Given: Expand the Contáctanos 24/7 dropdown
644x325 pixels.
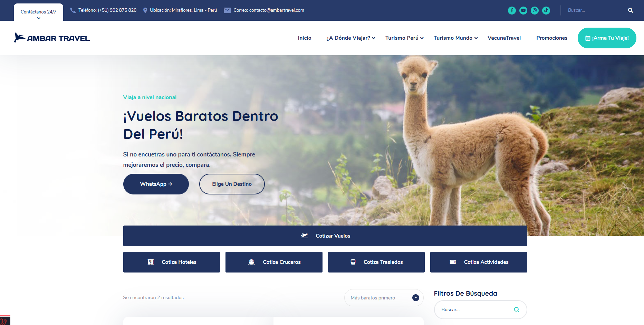Looking at the screenshot, I should coord(38,13).
